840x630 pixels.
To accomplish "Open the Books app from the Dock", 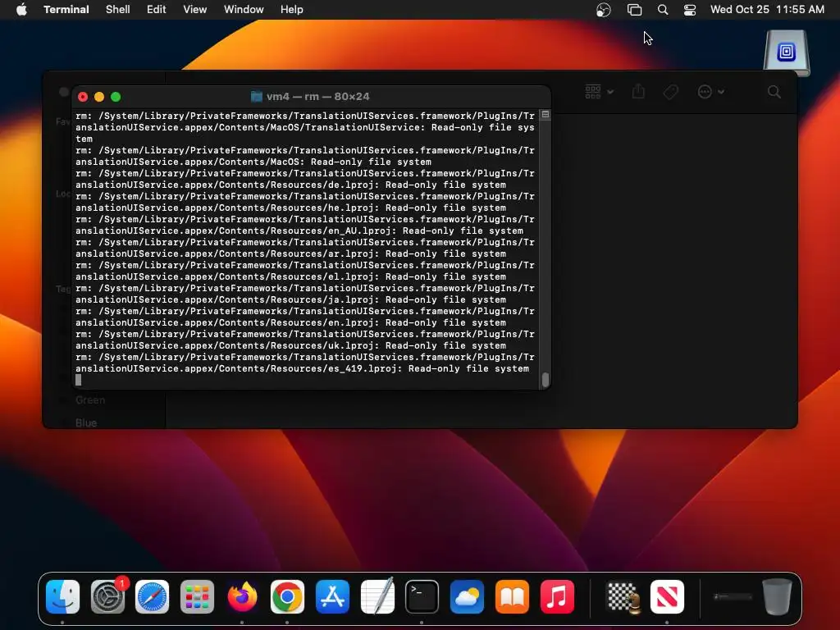I will pyautogui.click(x=512, y=596).
